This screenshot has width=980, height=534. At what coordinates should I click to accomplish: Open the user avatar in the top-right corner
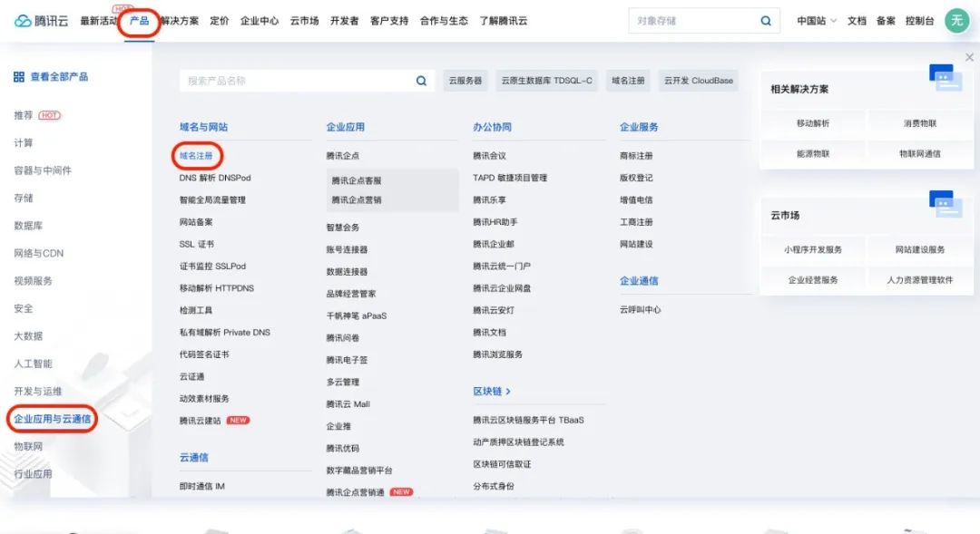[956, 21]
